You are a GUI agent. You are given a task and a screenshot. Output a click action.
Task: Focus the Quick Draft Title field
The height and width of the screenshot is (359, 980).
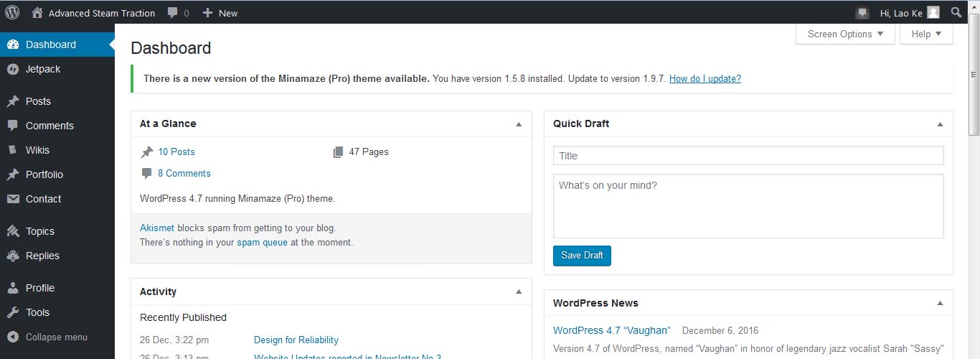748,156
